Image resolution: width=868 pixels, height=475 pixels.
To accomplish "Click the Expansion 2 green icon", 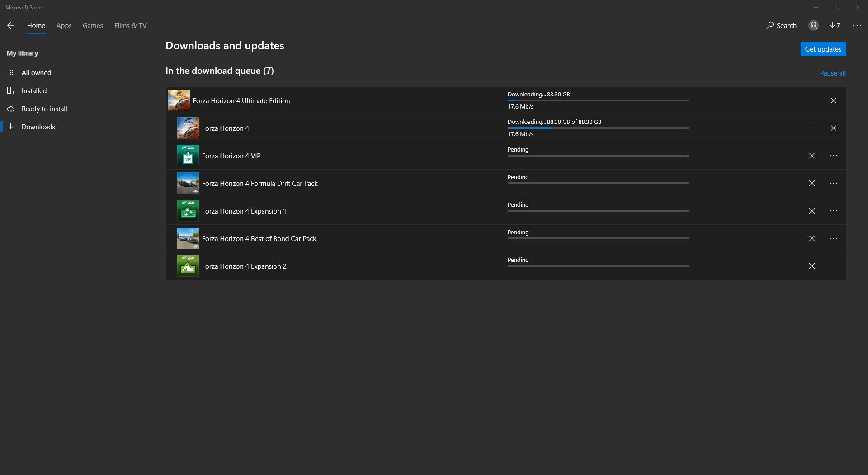I will 188,266.
